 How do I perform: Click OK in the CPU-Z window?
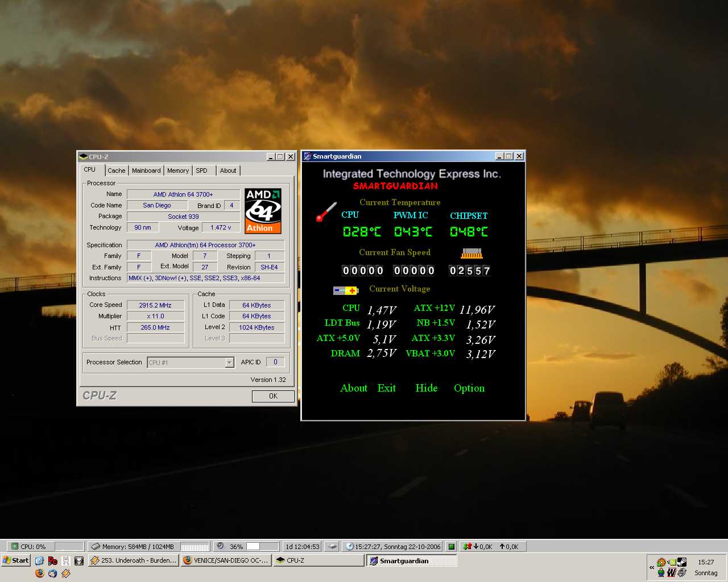273,396
